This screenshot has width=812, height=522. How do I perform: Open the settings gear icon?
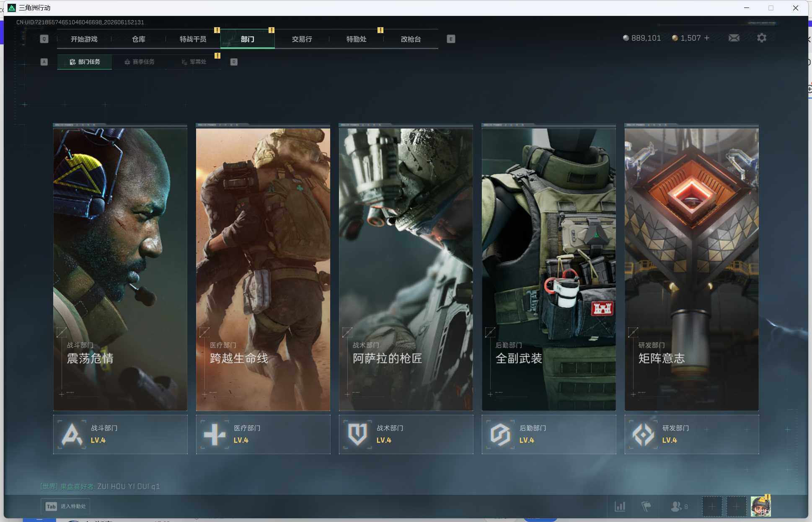[x=762, y=38]
